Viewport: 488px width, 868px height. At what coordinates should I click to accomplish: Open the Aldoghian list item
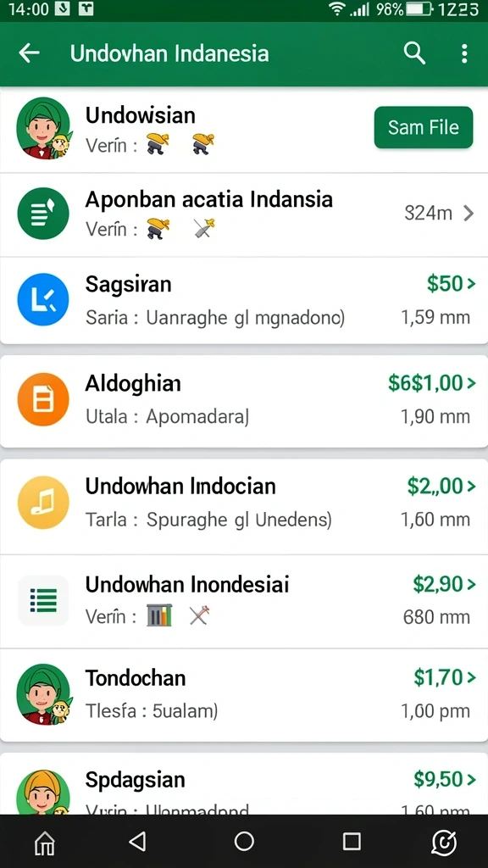point(244,401)
